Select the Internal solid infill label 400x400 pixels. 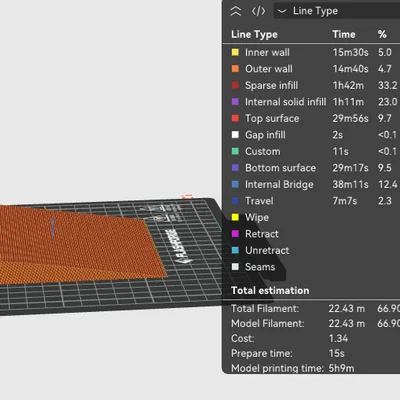(x=286, y=102)
